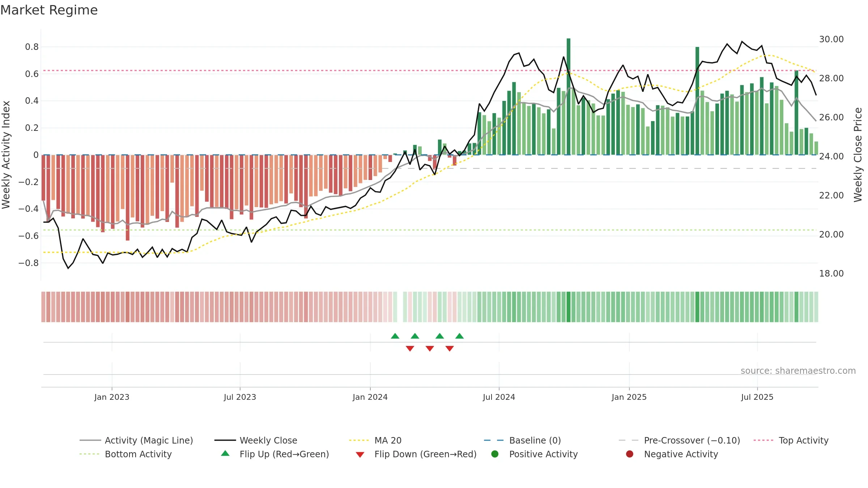The width and height of the screenshot is (868, 488).
Task: Click the 0 activity axis tick label
Action: click(36, 155)
